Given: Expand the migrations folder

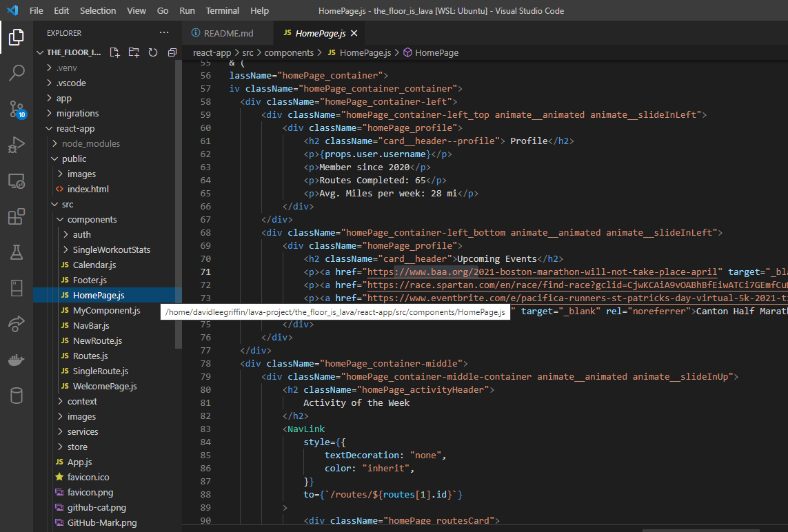Looking at the screenshot, I should (x=77, y=113).
